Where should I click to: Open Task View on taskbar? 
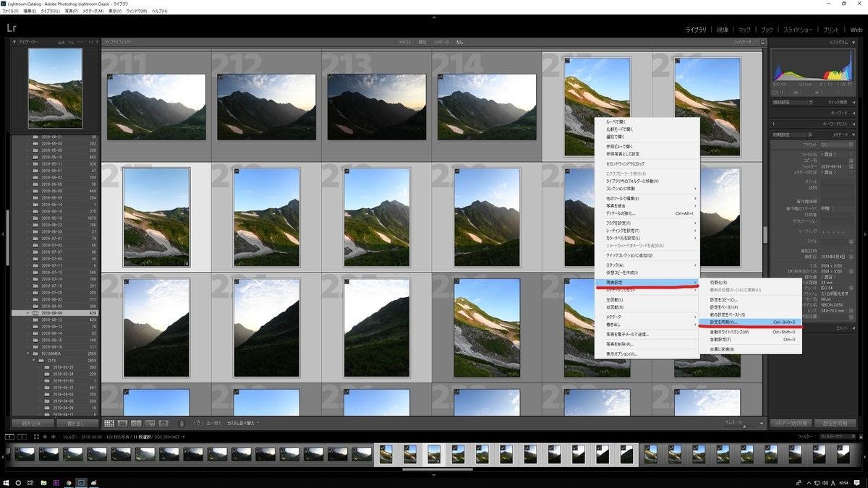point(31,482)
